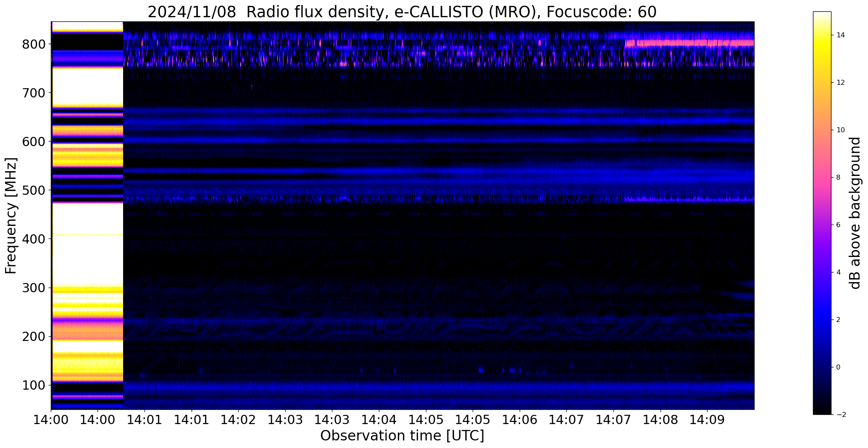Pick the 14 tick on the colorbar
The height and width of the screenshot is (448, 868).
pyautogui.click(x=841, y=35)
